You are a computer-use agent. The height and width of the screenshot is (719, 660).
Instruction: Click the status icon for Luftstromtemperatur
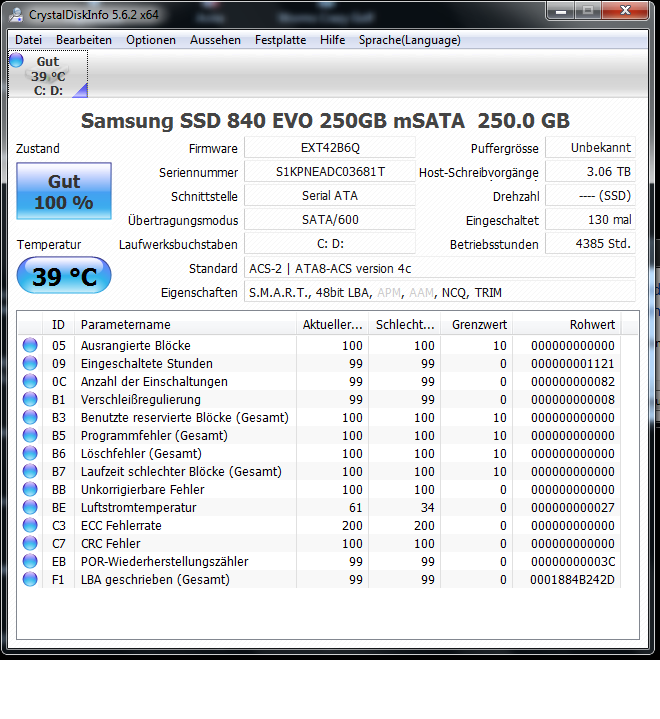coord(30,507)
